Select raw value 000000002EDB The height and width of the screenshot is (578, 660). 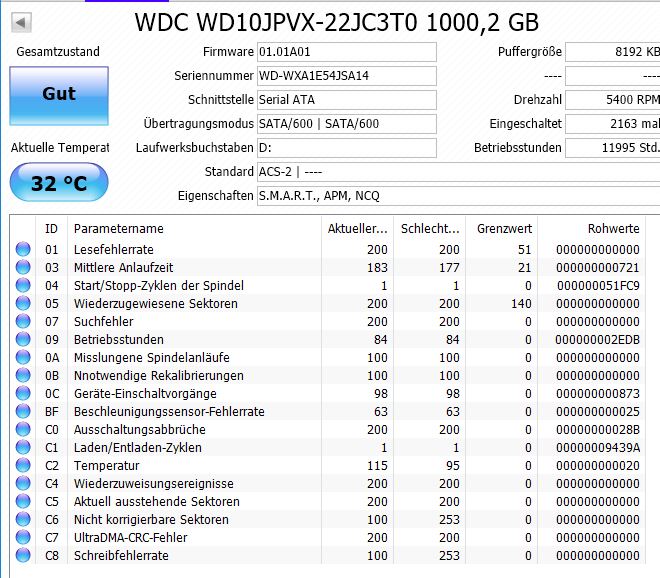pyautogui.click(x=597, y=340)
